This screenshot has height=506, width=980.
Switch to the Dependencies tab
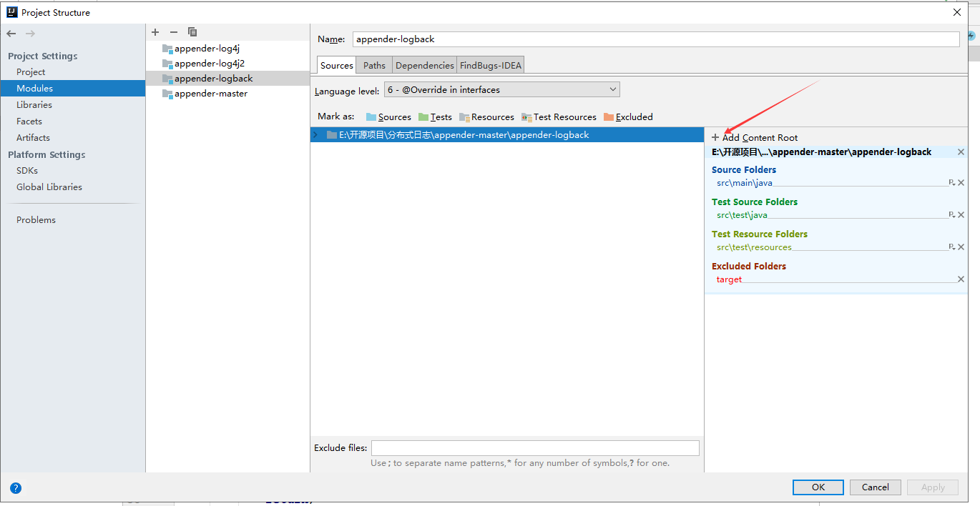[x=424, y=65]
